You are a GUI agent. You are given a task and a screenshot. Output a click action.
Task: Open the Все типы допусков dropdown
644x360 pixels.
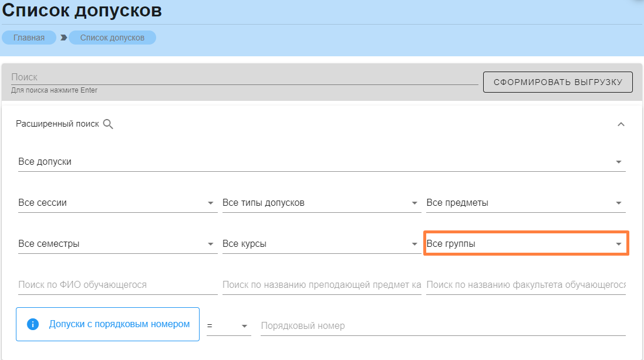tap(321, 203)
